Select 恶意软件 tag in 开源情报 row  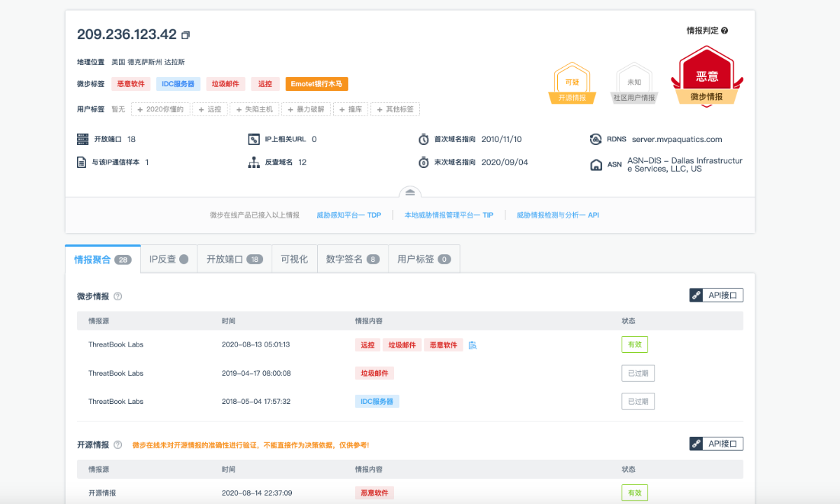374,493
